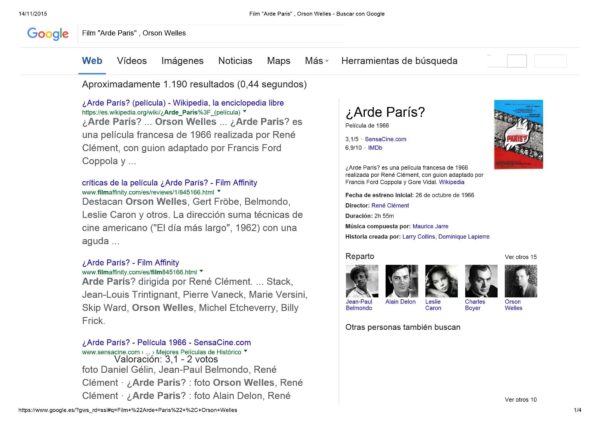Open Larry Collins author link
This screenshot has width=600, height=424.
tap(419, 236)
